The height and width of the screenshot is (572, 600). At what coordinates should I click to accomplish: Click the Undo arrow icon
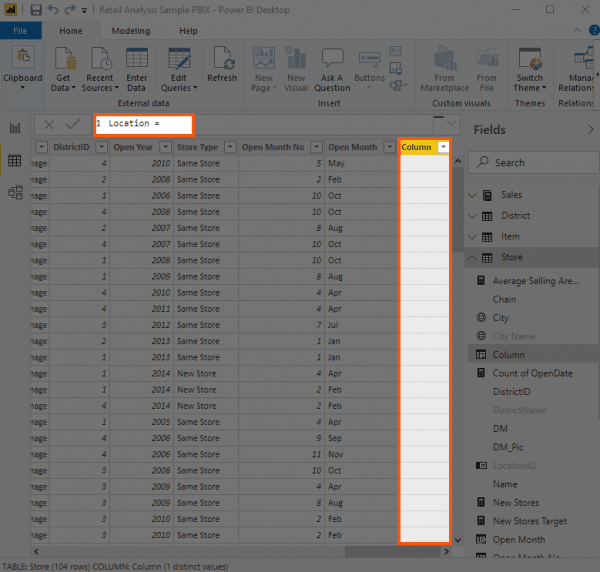click(53, 10)
